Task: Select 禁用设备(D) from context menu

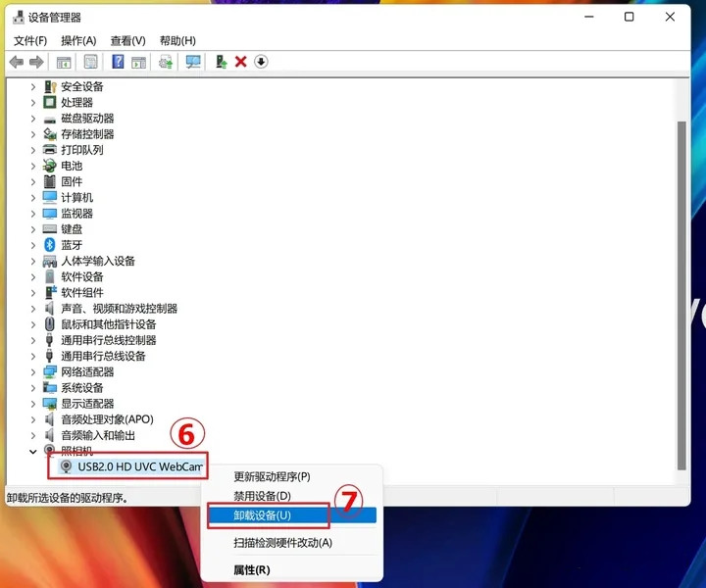Action: [262, 497]
